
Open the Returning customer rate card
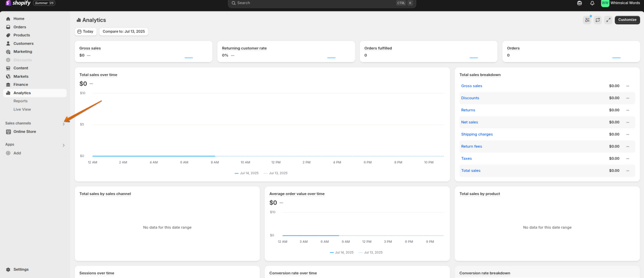(286, 52)
